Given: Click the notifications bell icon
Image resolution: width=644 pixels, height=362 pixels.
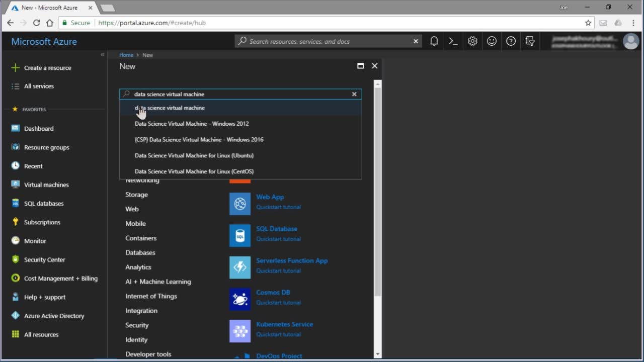Looking at the screenshot, I should (434, 41).
